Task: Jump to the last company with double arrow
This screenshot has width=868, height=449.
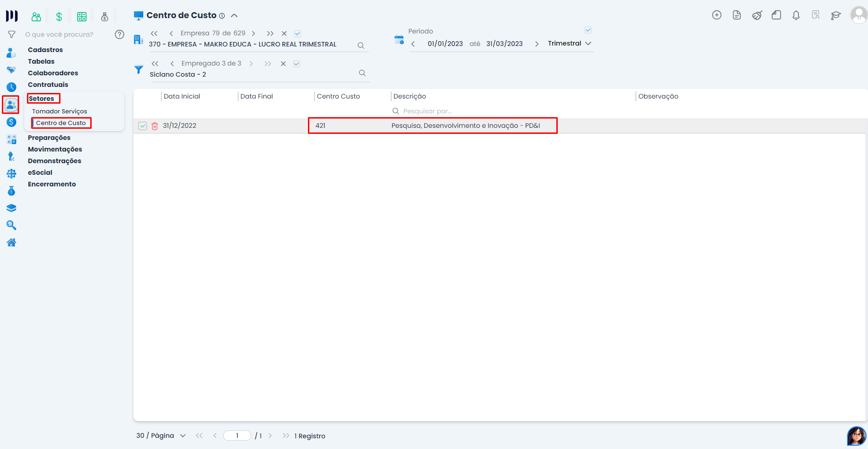Action: point(270,33)
